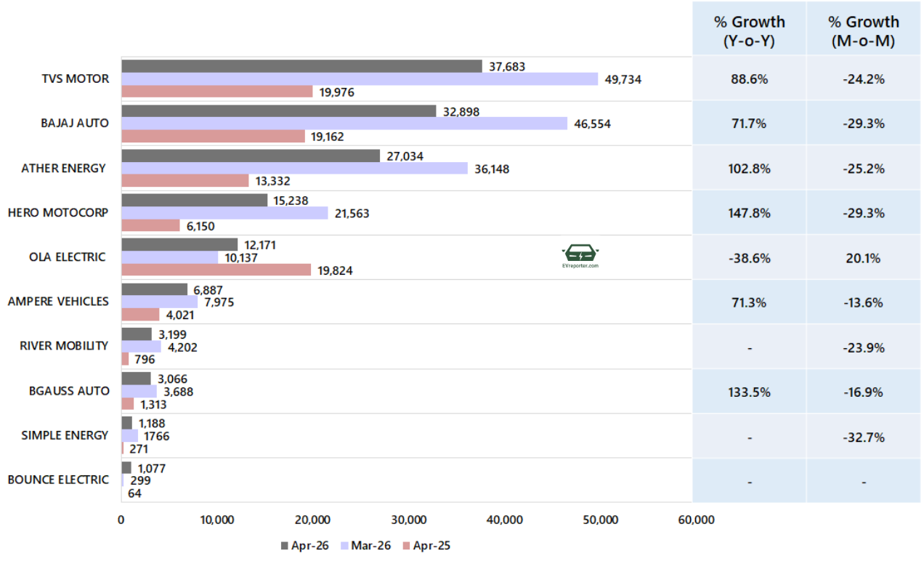Click the 19,824 data label
This screenshot has width=924, height=564.
tap(336, 270)
